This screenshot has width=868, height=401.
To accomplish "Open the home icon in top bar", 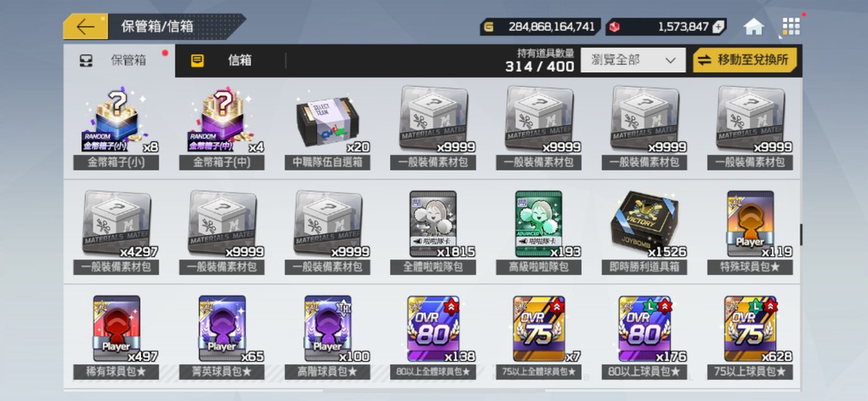I will tap(753, 26).
